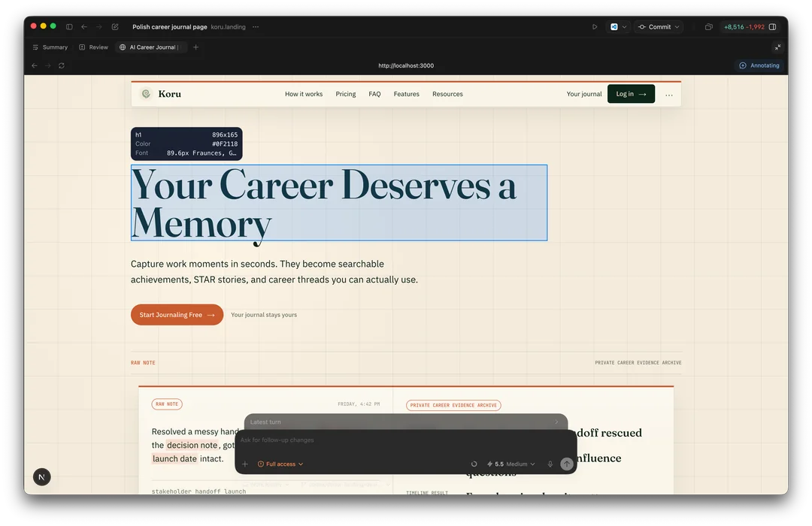Open the Full access permissions dropdown

pyautogui.click(x=280, y=464)
